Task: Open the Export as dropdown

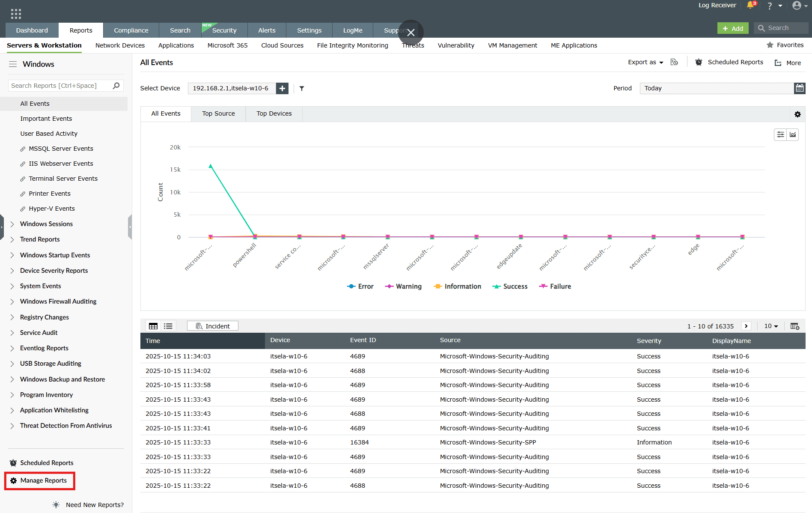Action: pos(645,62)
